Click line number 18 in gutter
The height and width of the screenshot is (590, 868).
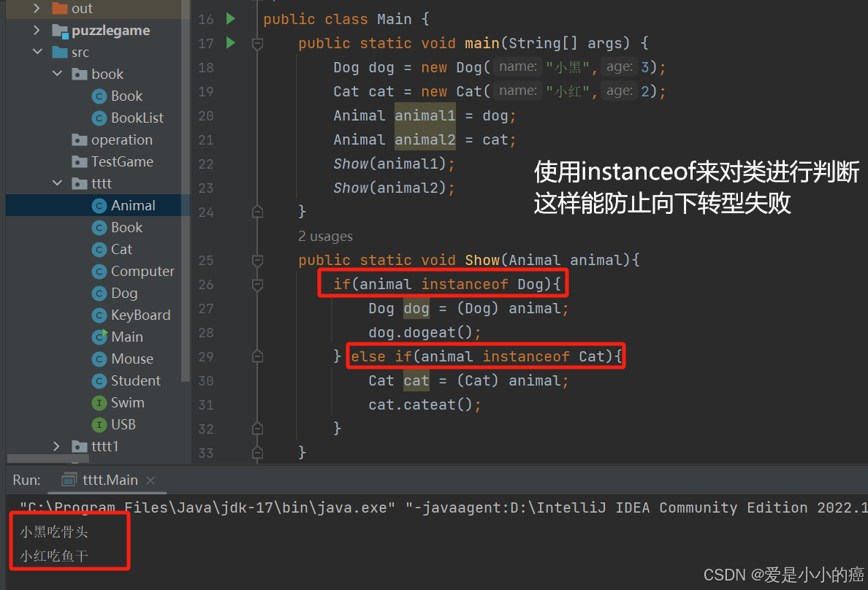(x=206, y=67)
